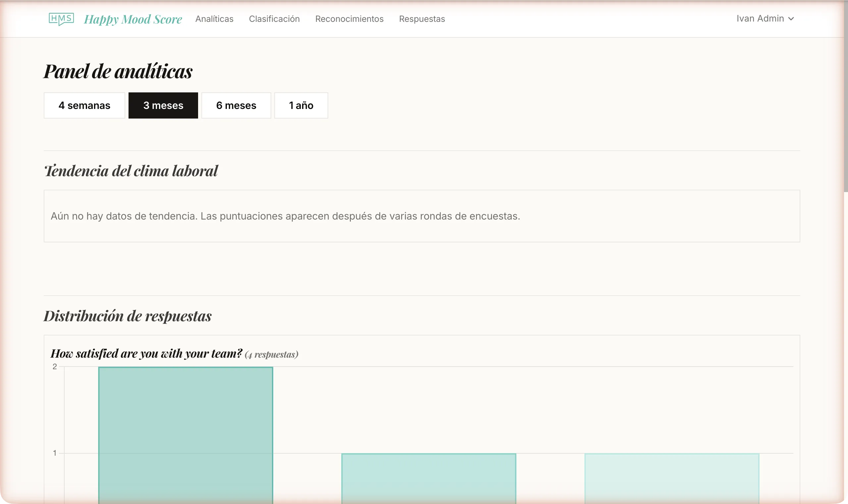Click the chevron next to Ivan Admin
Screen dimensions: 848x504
[791, 19]
